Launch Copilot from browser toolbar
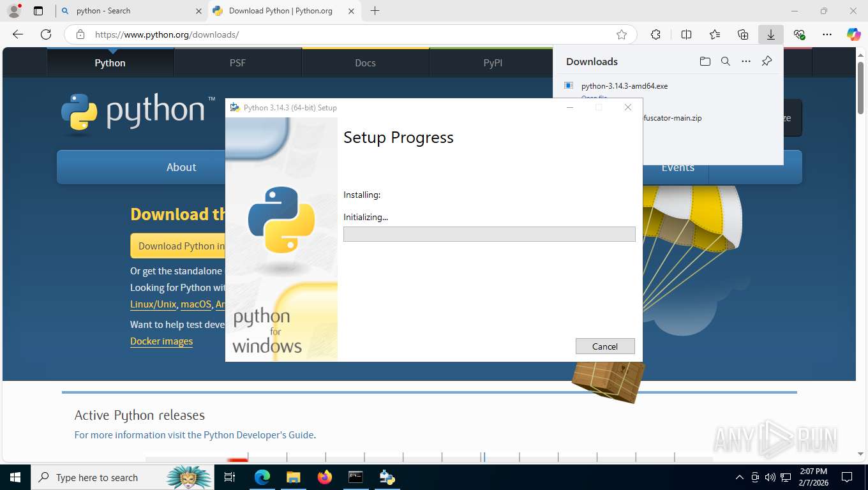 tap(854, 34)
